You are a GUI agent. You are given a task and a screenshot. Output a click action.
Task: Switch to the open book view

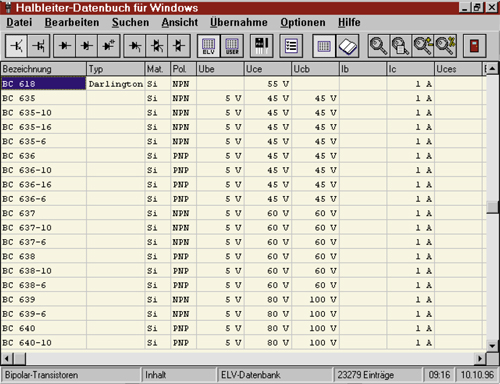pyautogui.click(x=347, y=46)
